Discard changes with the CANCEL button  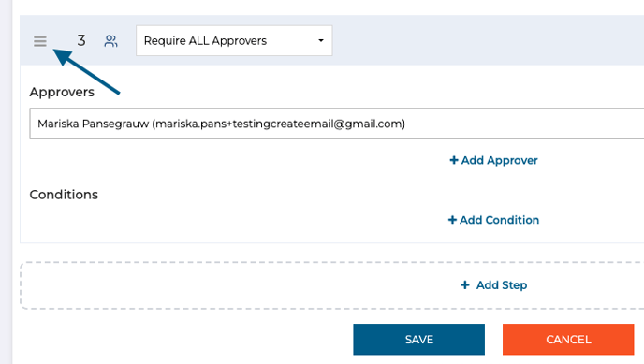tap(568, 340)
